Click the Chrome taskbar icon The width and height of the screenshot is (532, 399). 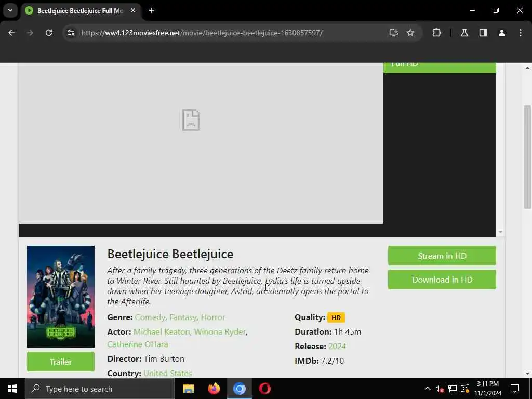pos(239,389)
